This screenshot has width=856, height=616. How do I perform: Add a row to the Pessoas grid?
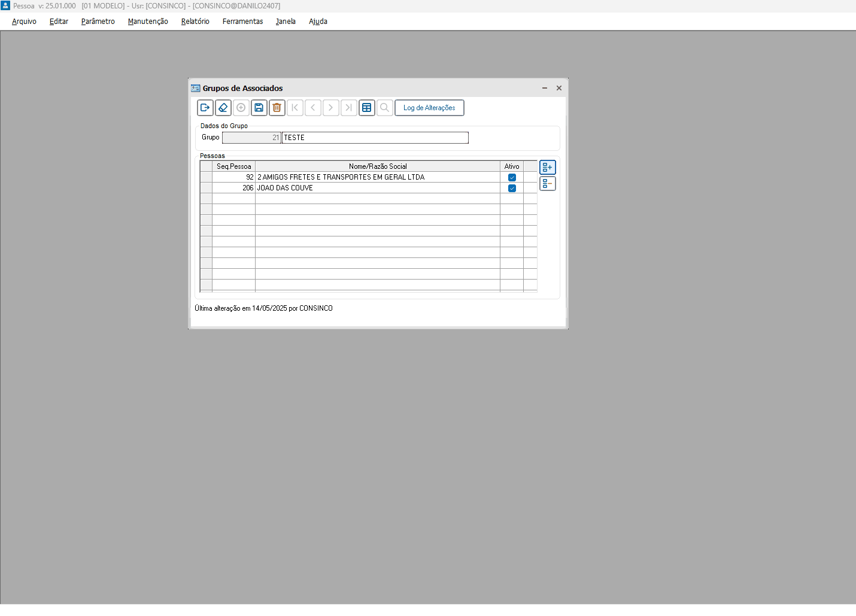pyautogui.click(x=548, y=168)
